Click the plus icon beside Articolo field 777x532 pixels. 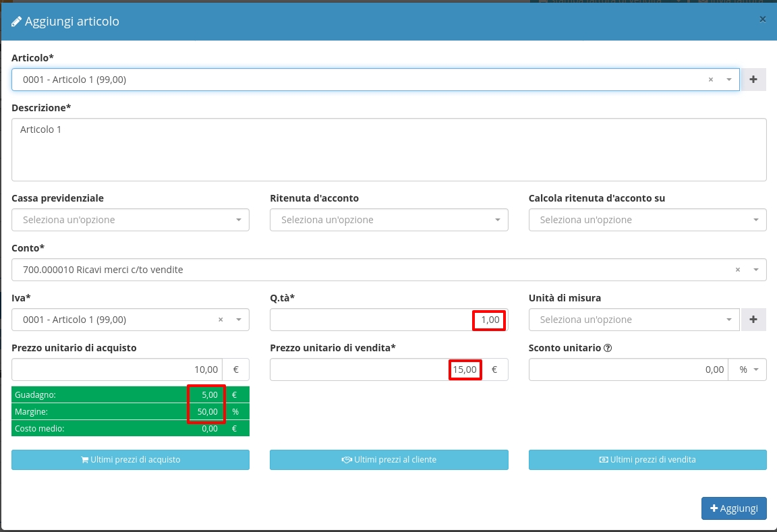[x=753, y=80]
